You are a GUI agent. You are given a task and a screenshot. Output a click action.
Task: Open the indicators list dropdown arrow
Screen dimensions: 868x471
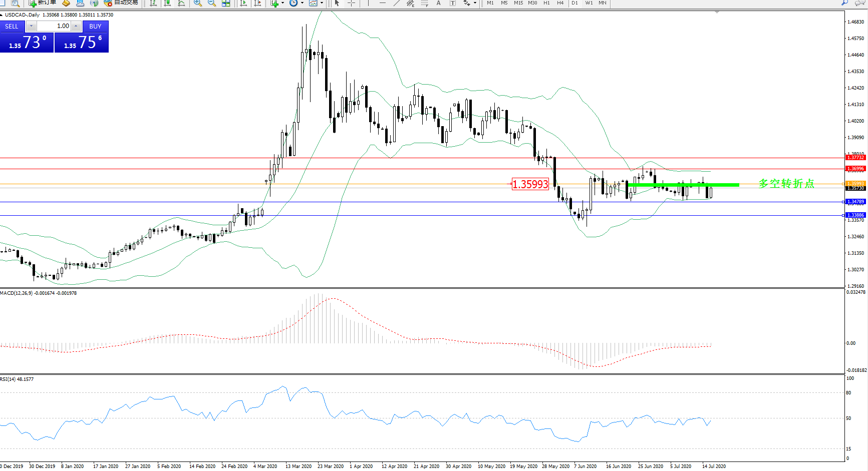[x=282, y=3]
